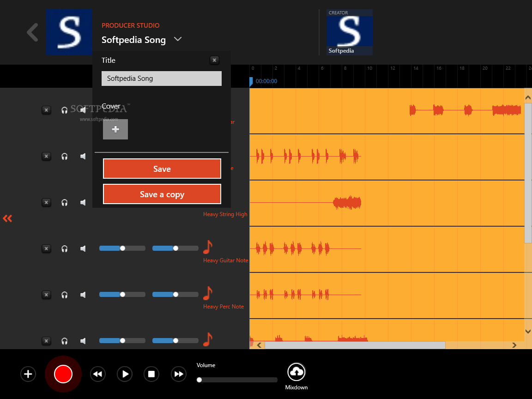Viewport: 532px width, 399px height.
Task: Solo the Heavy String High track via headphones icon
Action: (x=64, y=202)
